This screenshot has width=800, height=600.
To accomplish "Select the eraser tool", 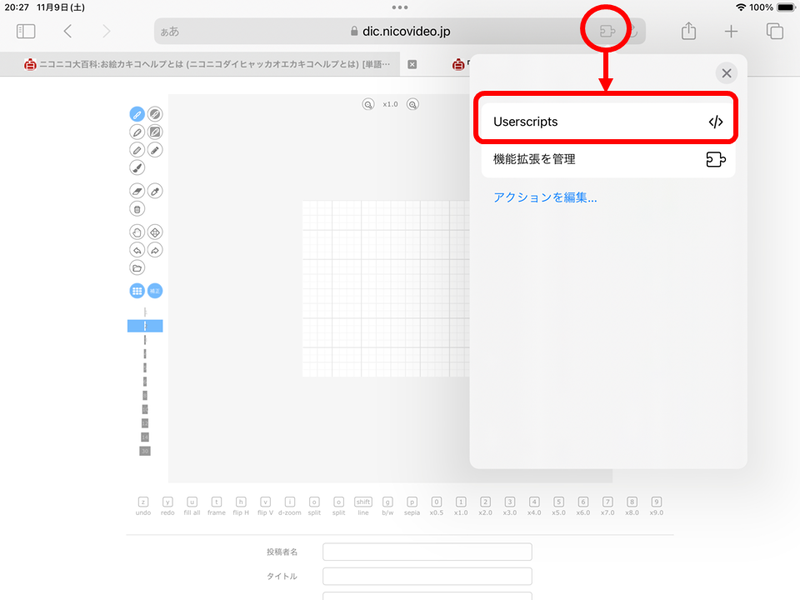I will coord(137,191).
